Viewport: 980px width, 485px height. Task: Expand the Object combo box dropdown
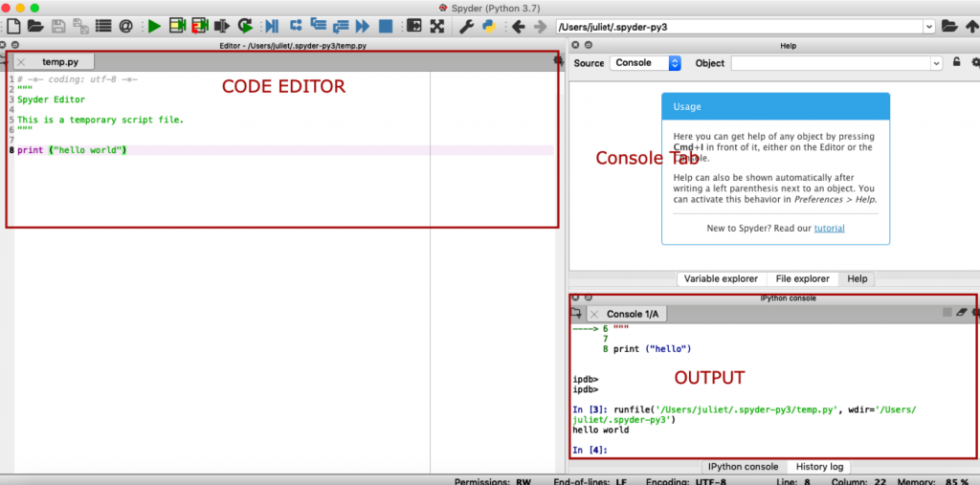click(936, 63)
